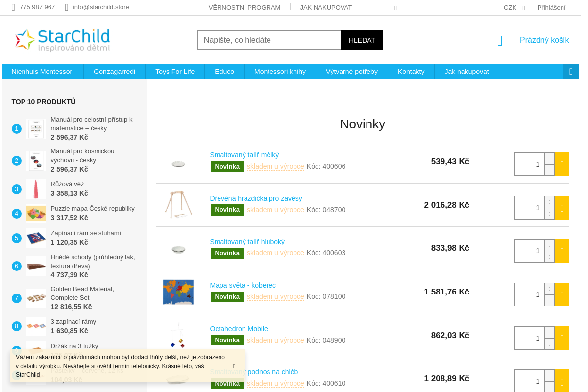
Task: Open 3 zapínací rámy top product
Action: click(73, 321)
